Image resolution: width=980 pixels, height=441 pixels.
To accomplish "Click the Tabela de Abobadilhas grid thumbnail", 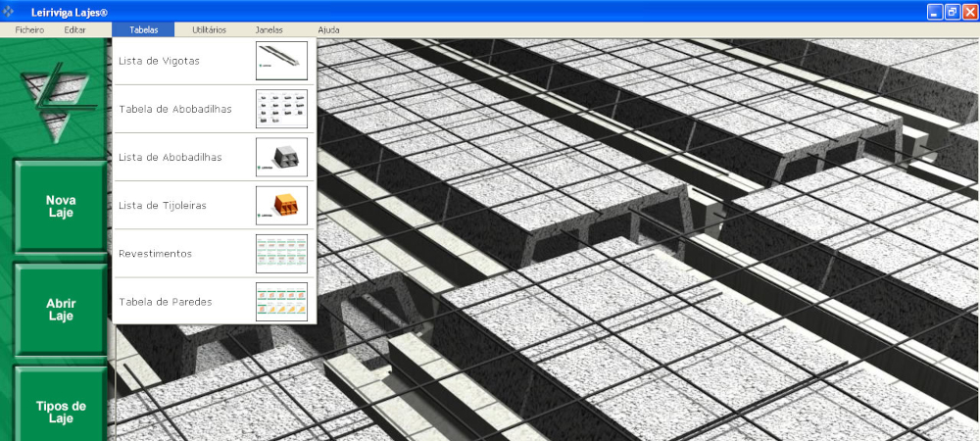I will click(281, 109).
